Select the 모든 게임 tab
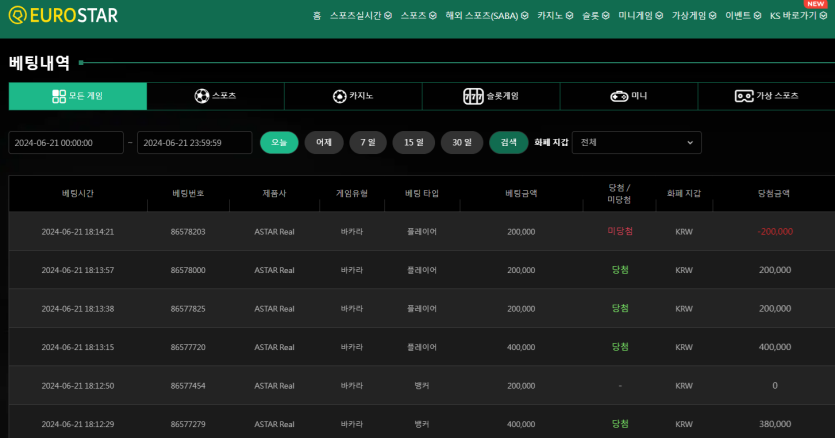Image resolution: width=835 pixels, height=438 pixels. (x=78, y=96)
